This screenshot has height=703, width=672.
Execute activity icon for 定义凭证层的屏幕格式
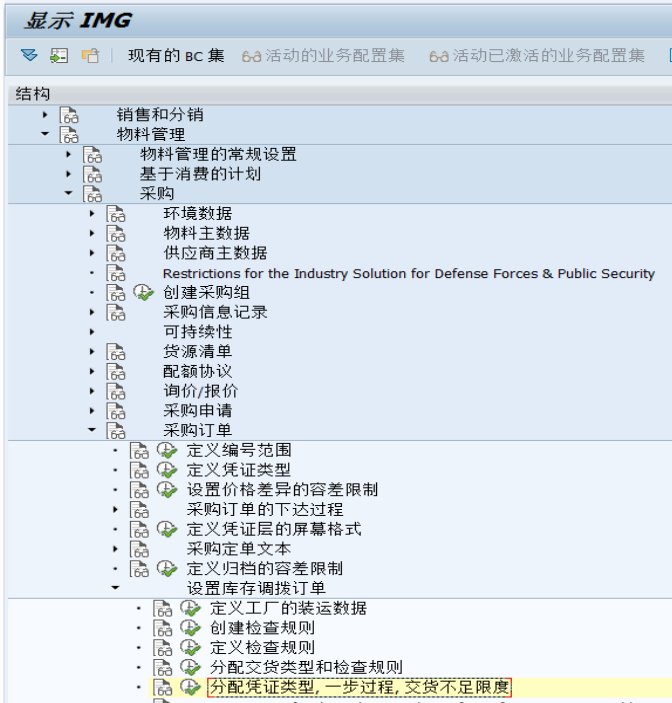pyautogui.click(x=167, y=529)
